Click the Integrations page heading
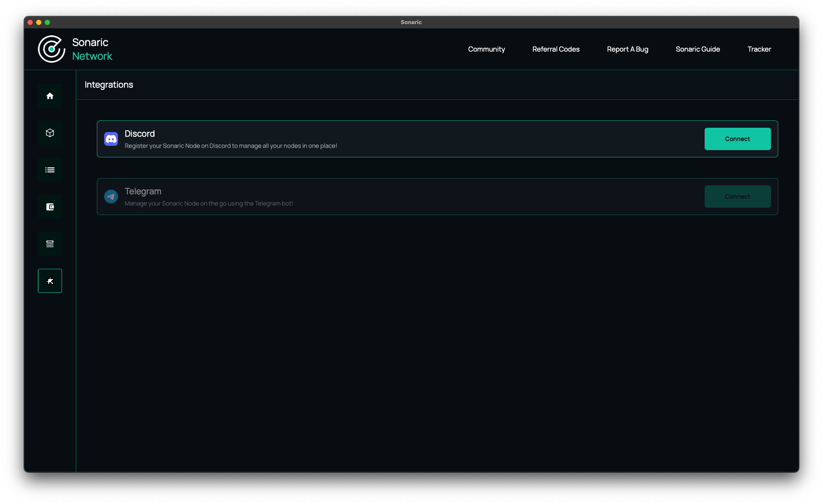 109,85
